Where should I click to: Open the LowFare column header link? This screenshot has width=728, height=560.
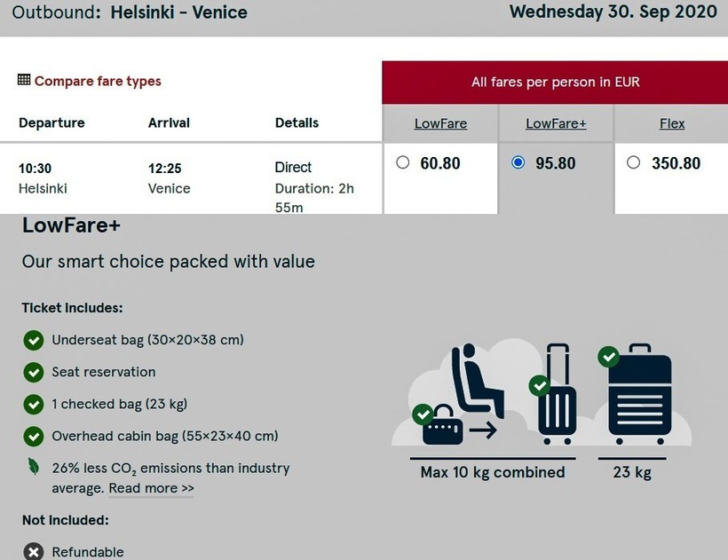tap(440, 123)
